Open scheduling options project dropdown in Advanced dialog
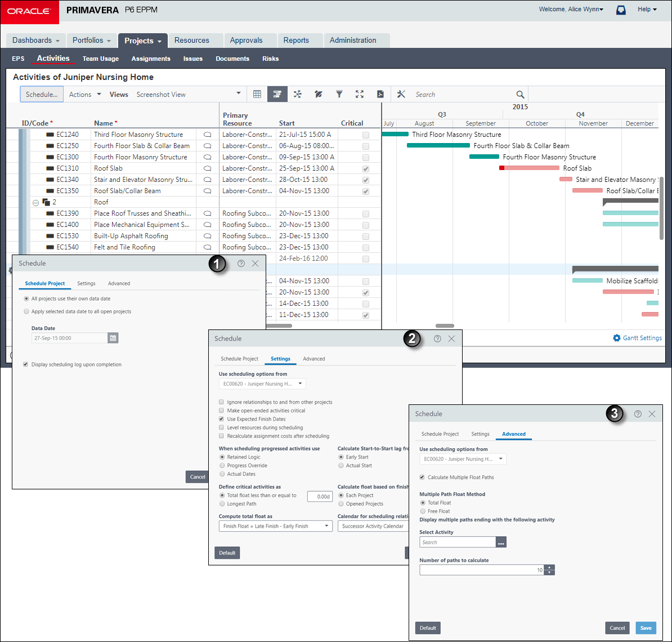Viewport: 672px width, 642px height. coord(463,459)
